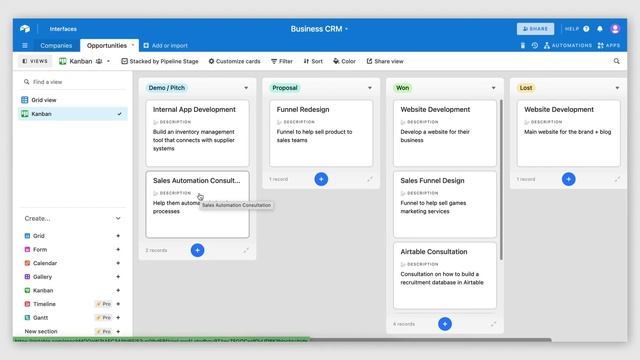Open base history clock icon
Image resolution: width=640 pixels, height=360 pixels.
pyautogui.click(x=535, y=45)
